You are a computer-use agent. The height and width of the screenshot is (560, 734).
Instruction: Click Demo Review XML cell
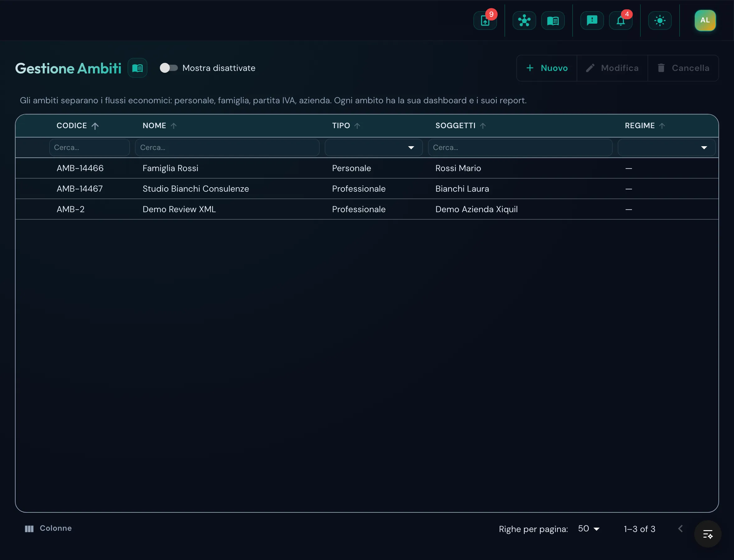coord(179,209)
